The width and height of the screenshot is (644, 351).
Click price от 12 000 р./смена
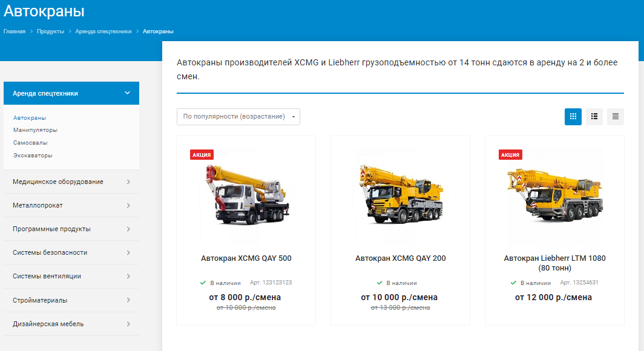click(x=553, y=297)
